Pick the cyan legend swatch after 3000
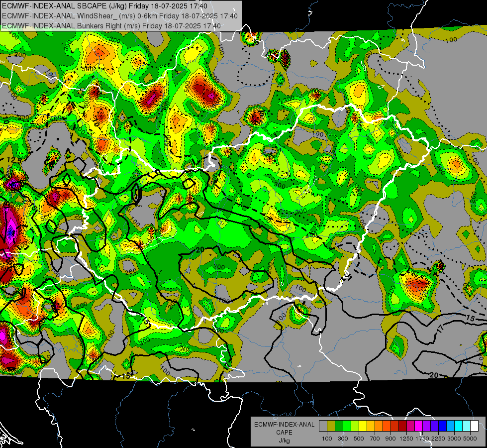Image resolution: width=487 pixels, height=448 pixels. point(459,426)
